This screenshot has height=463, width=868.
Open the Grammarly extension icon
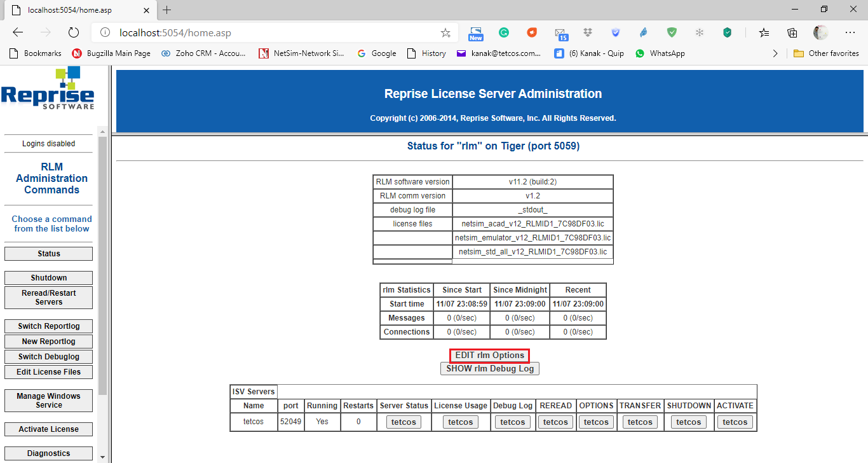(504, 32)
